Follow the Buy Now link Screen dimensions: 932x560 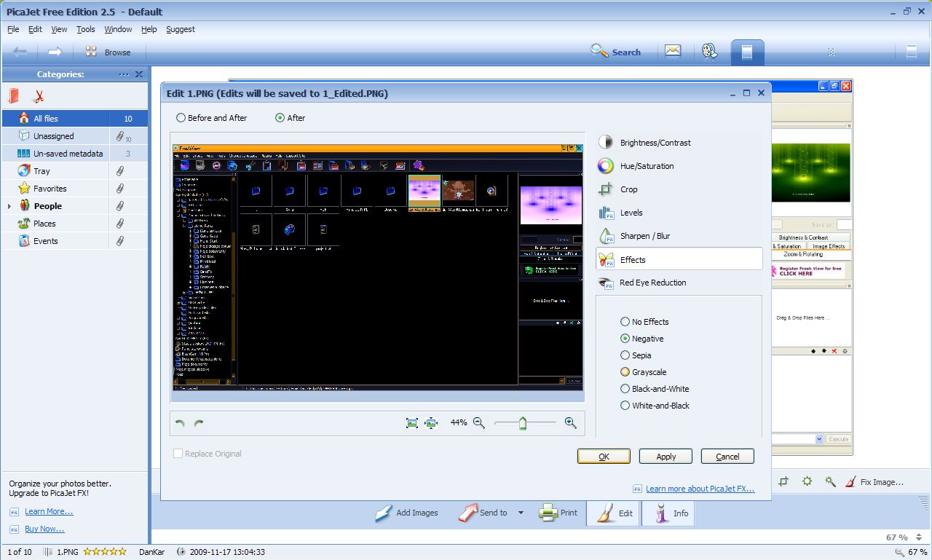[44, 529]
